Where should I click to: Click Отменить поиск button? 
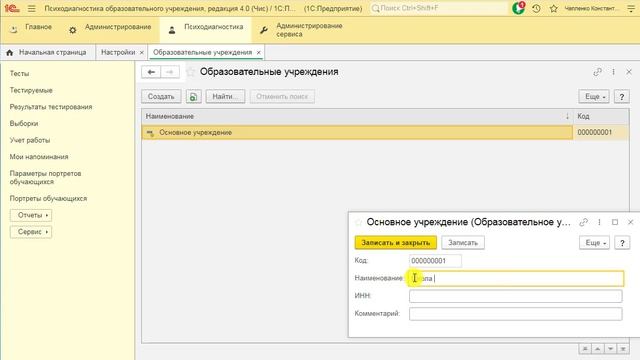(x=282, y=97)
